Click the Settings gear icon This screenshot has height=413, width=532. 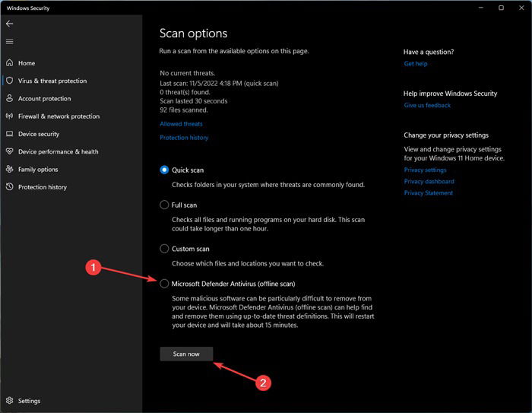pos(9,400)
